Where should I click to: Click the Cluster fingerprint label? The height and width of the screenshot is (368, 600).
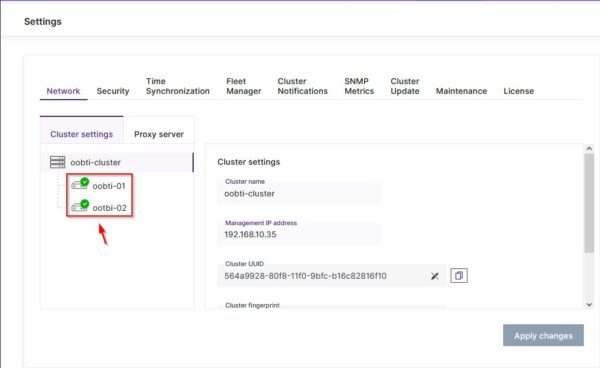click(252, 305)
